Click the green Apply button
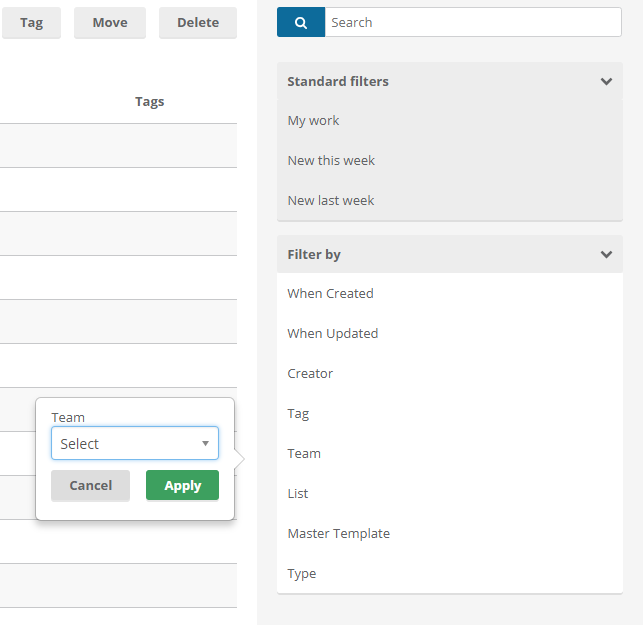This screenshot has height=625, width=643. click(182, 485)
